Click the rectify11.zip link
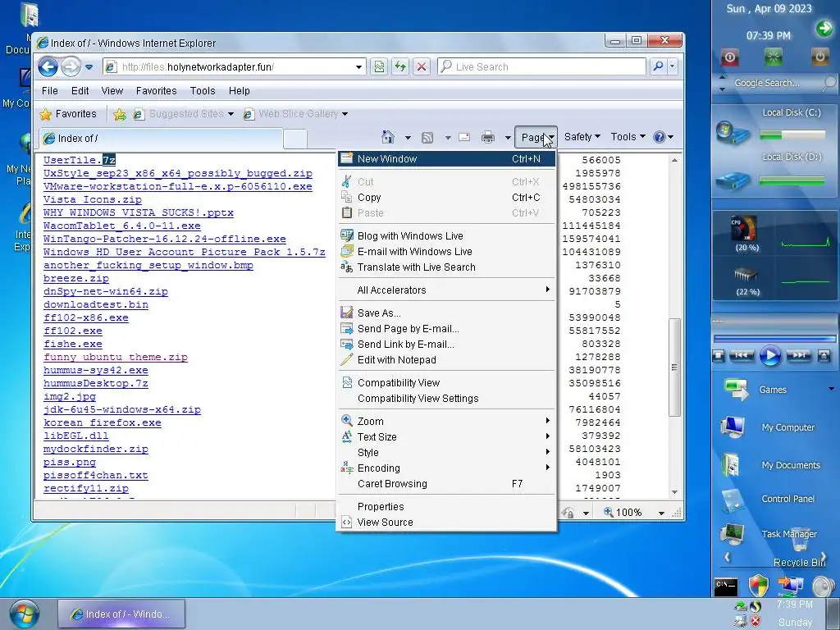This screenshot has height=630, width=840. 85,488
